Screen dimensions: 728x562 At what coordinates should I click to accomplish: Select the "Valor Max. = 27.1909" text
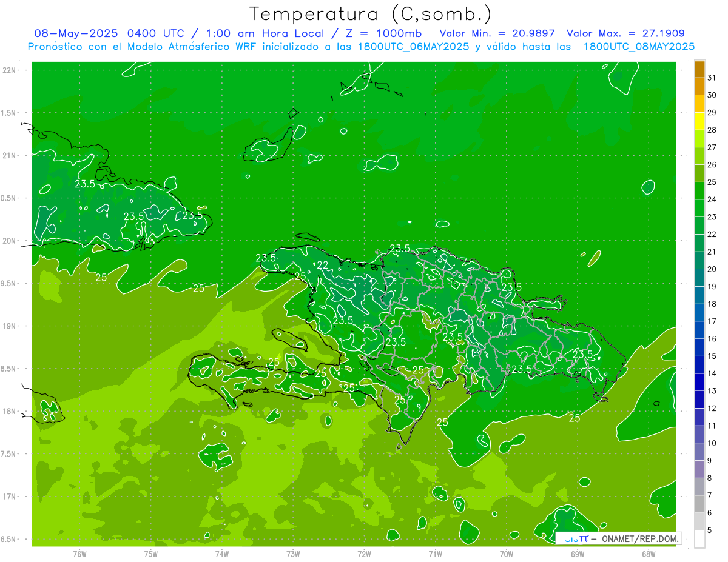click(x=625, y=33)
